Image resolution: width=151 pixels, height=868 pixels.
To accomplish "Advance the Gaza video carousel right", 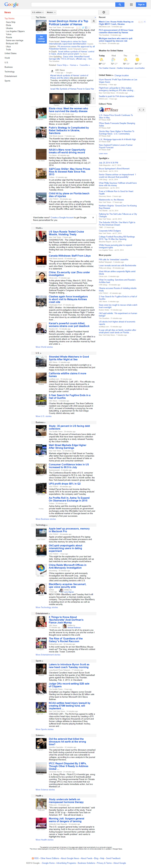I will coord(93,98).
